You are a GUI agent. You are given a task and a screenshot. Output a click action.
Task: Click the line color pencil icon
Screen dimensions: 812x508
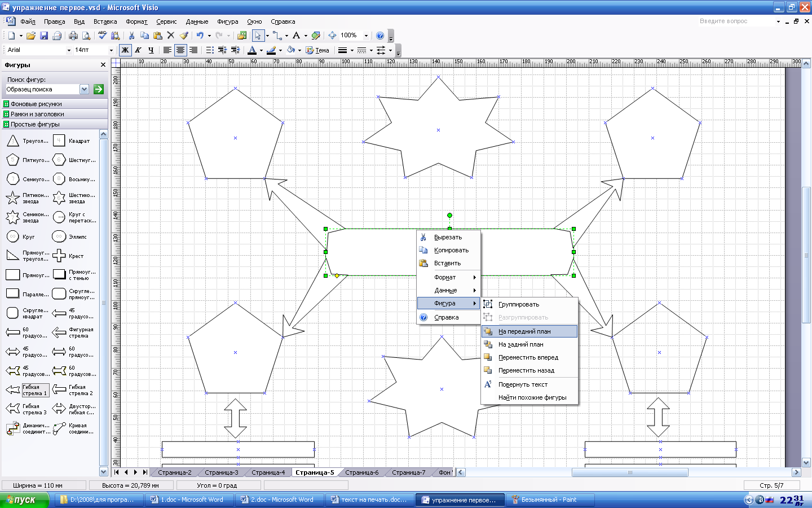(x=271, y=50)
